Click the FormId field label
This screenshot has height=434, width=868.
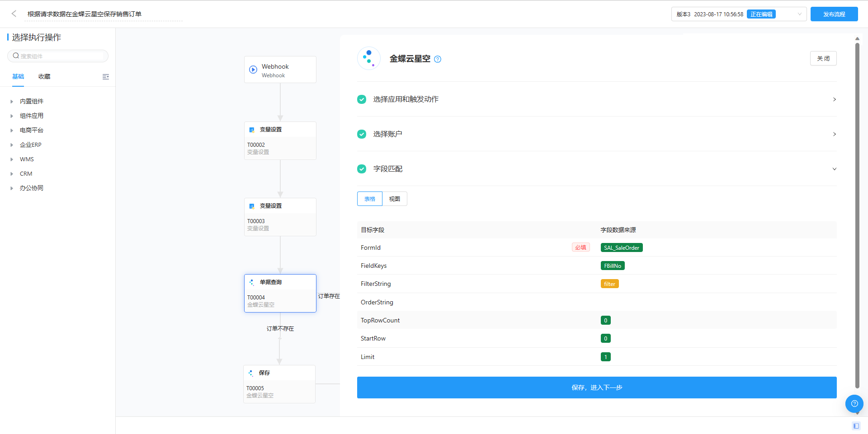(x=371, y=247)
